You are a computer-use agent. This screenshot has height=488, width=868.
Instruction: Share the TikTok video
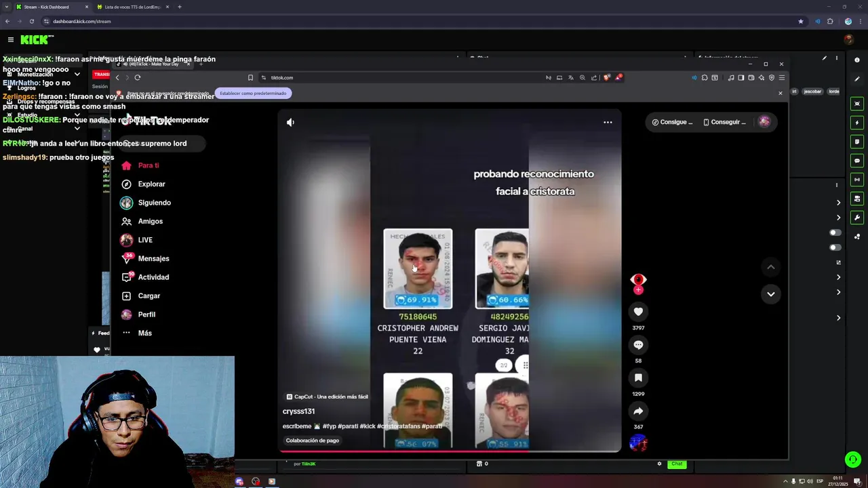[638, 411]
